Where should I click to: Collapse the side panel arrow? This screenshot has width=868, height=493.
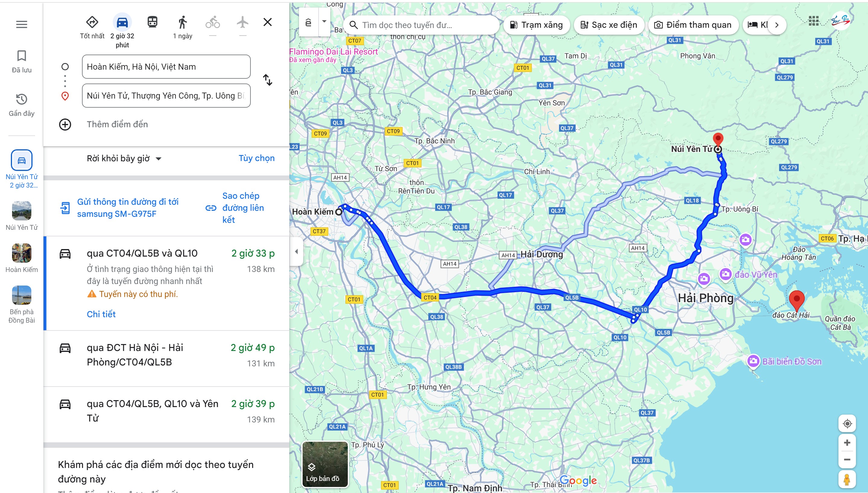[297, 251]
